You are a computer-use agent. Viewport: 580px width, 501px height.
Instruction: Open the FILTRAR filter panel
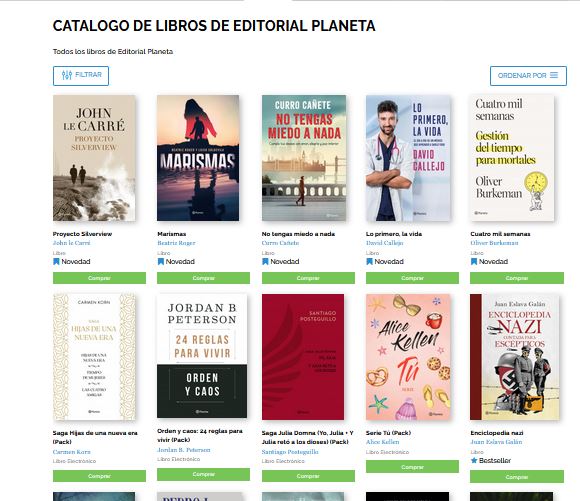(81, 76)
